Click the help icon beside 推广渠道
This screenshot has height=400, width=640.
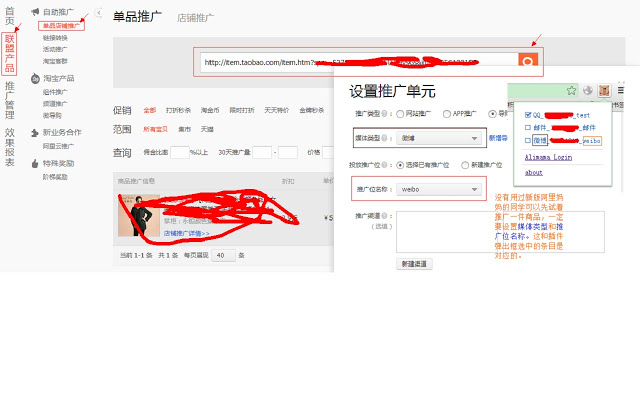click(x=384, y=216)
